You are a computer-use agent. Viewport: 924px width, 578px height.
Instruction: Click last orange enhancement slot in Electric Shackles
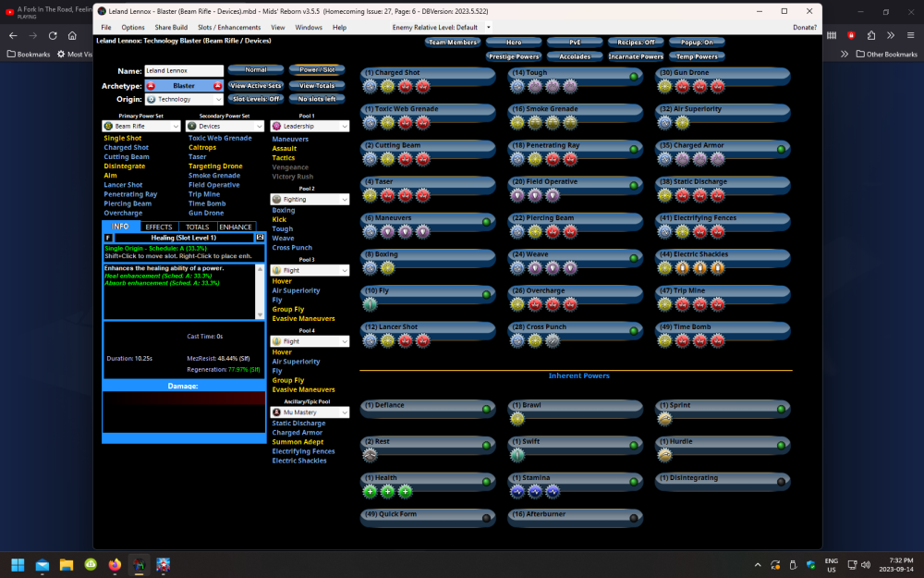pyautogui.click(x=717, y=268)
